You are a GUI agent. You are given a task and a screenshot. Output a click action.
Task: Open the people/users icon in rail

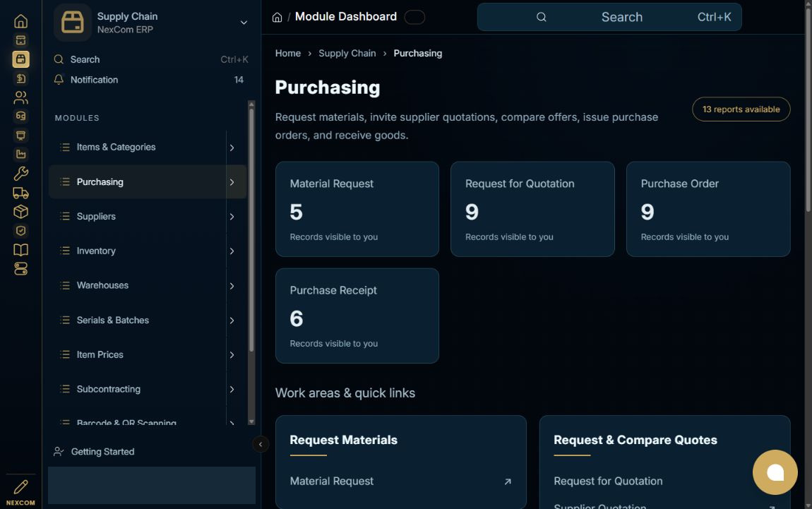point(20,97)
